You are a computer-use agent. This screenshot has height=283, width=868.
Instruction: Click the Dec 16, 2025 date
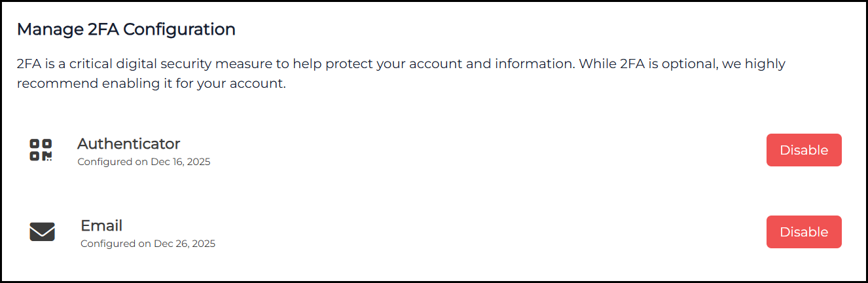(x=180, y=162)
